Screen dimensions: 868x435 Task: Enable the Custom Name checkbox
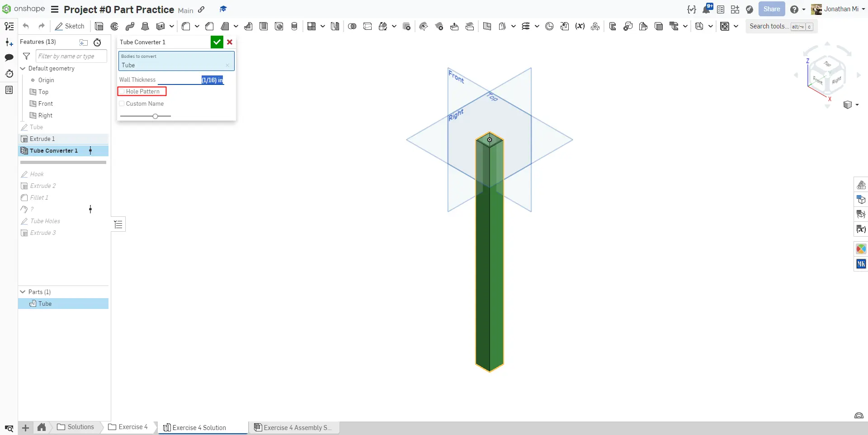coord(122,103)
